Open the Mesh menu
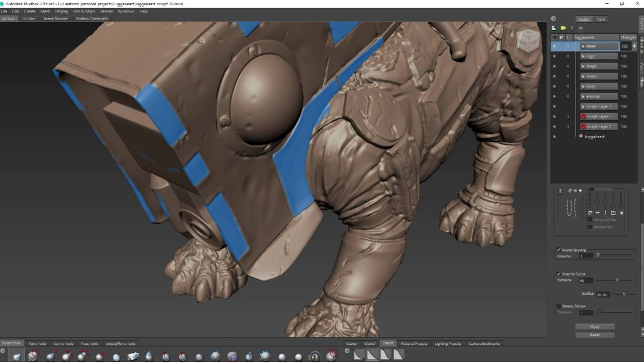 click(x=45, y=11)
